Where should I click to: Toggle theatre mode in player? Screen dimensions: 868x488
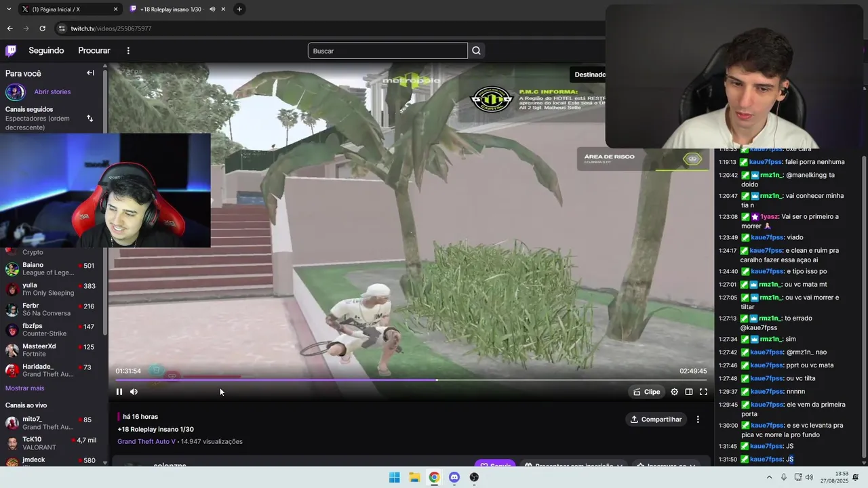[x=689, y=392]
